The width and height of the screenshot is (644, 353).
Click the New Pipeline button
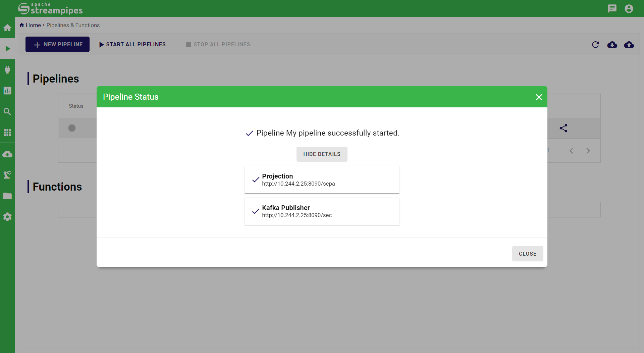57,44
